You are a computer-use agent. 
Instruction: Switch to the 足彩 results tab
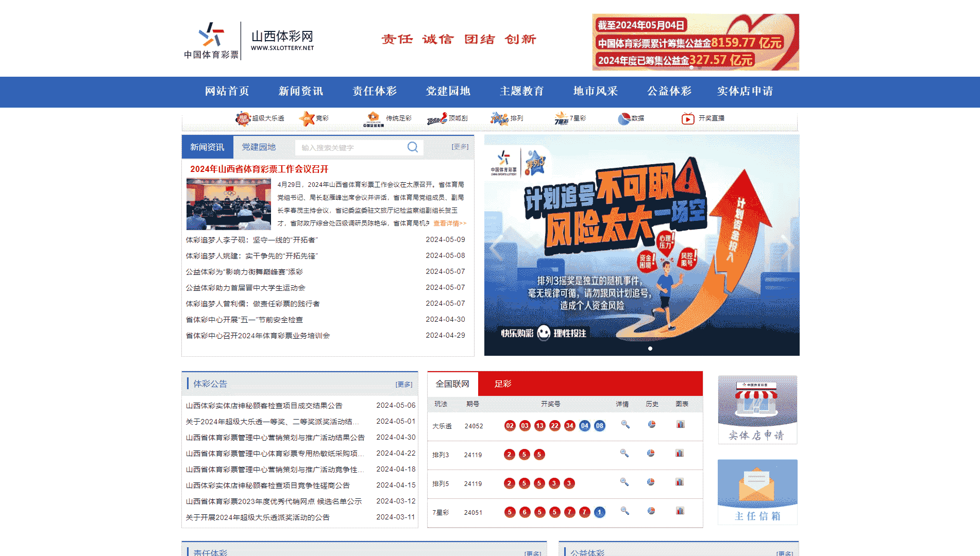pos(503,384)
